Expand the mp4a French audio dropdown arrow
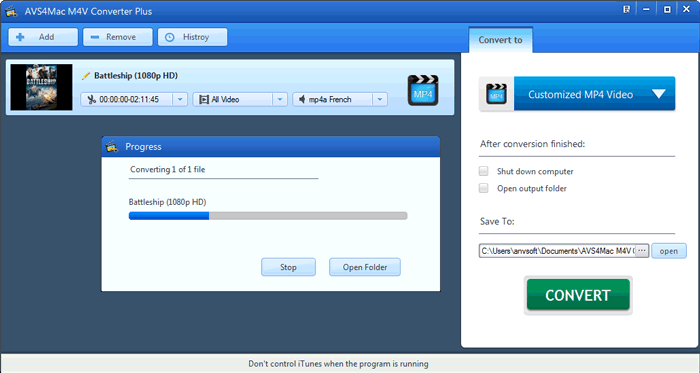The height and width of the screenshot is (373, 700). (380, 99)
